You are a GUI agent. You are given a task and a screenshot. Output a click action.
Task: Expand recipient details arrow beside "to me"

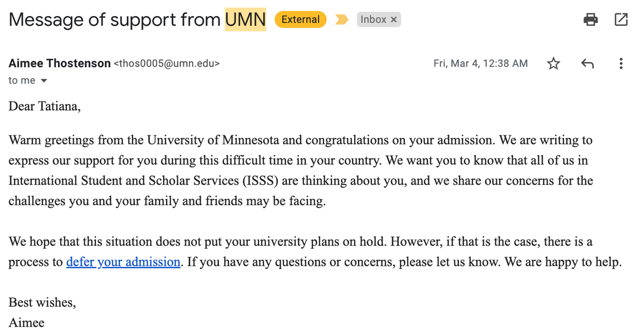44,81
